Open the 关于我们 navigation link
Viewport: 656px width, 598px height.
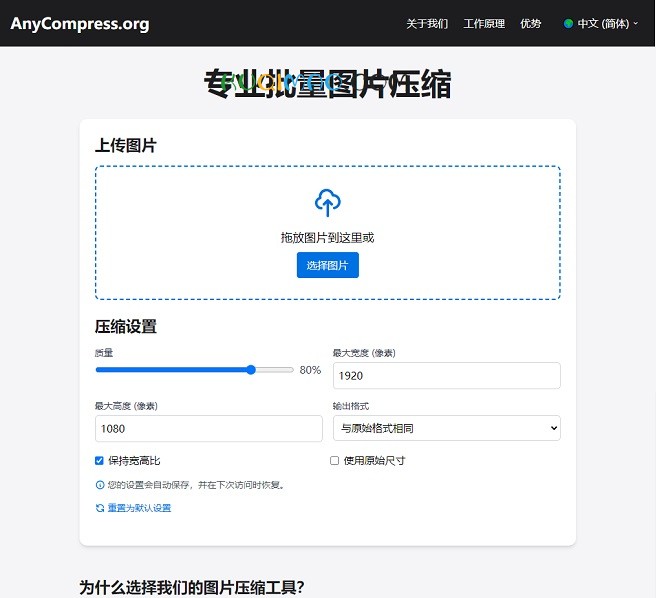point(427,24)
